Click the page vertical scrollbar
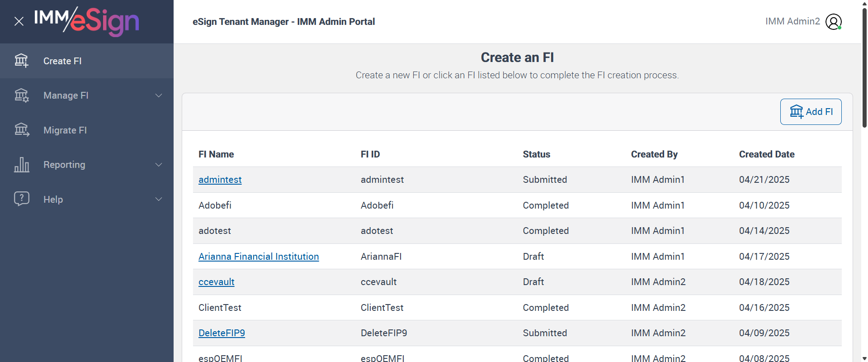Screen dimensions: 868x362 pyautogui.click(x=864, y=68)
